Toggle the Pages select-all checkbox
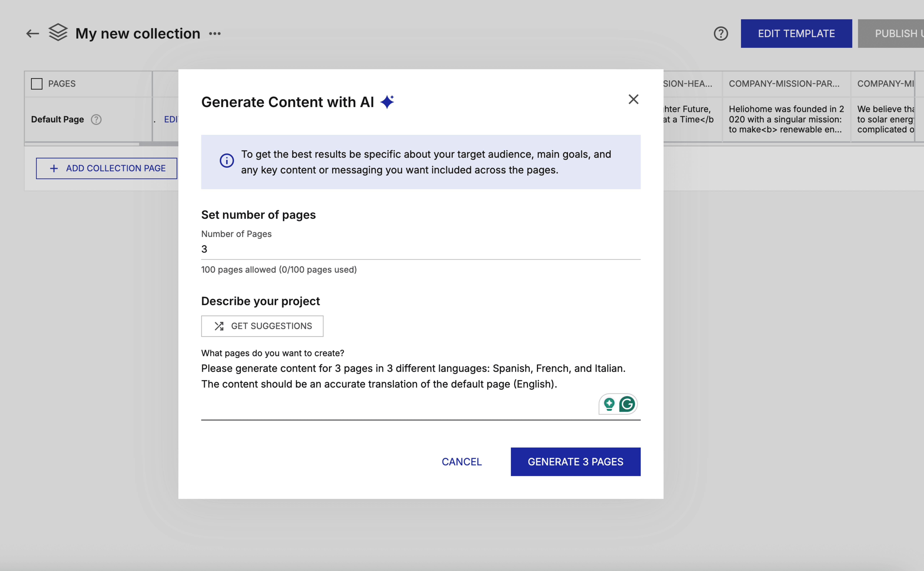This screenshot has width=924, height=571. pos(37,84)
